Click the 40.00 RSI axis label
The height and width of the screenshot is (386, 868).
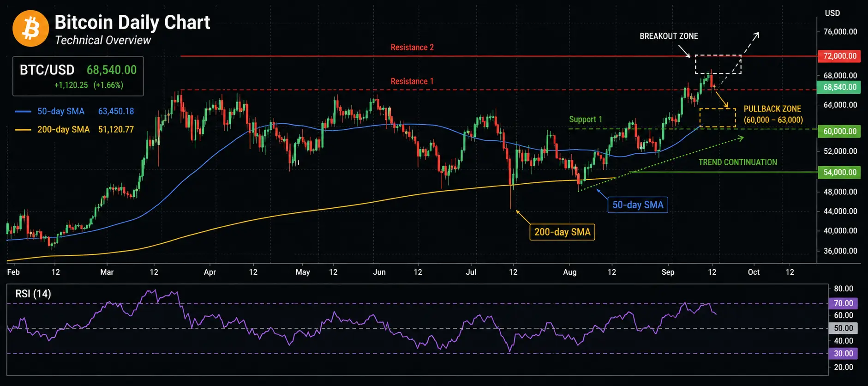[x=844, y=341]
